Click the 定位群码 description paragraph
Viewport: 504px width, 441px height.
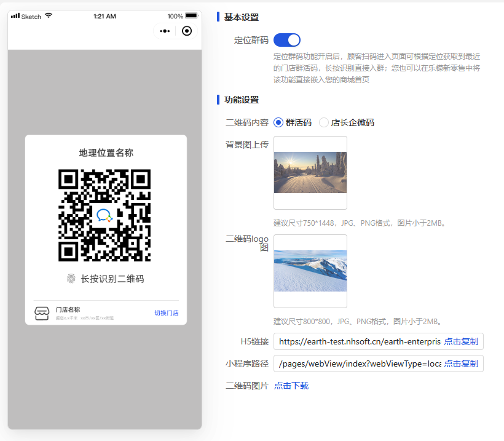click(x=377, y=68)
